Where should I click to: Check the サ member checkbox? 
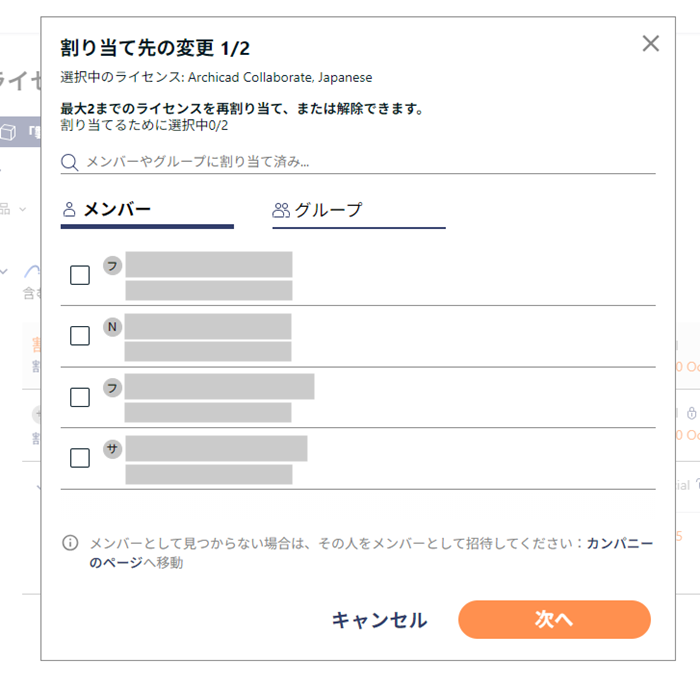pos(80,458)
